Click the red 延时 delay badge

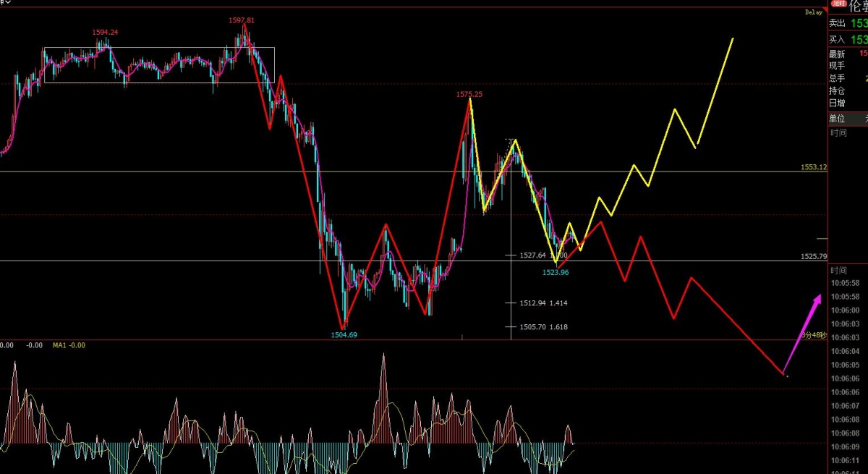pyautogui.click(x=838, y=4)
